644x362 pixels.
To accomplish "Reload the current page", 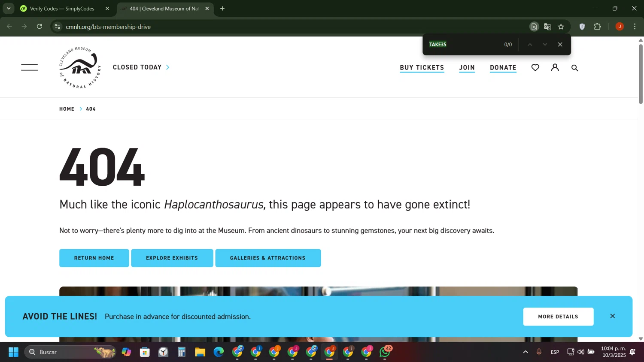I will [x=39, y=27].
